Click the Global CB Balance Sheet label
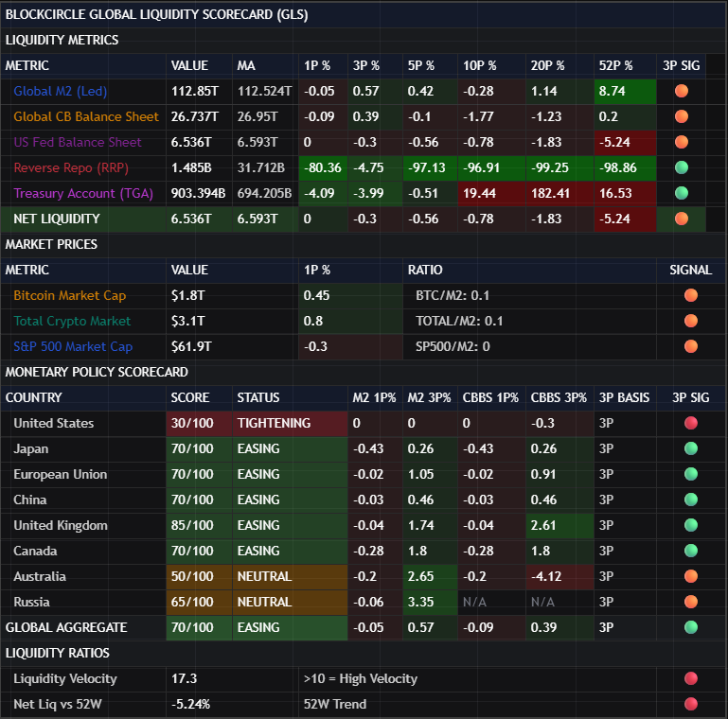Viewport: 728px width, 719px height. pyautogui.click(x=86, y=117)
